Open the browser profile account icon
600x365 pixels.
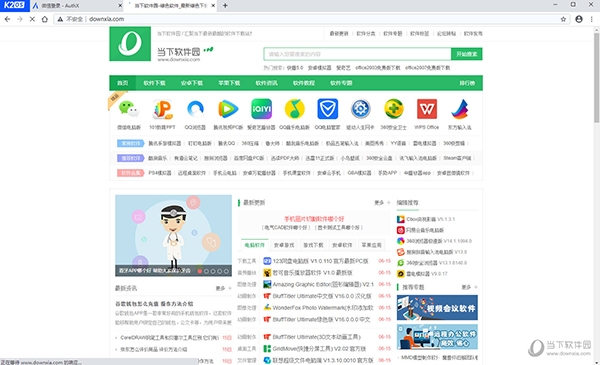tap(579, 19)
